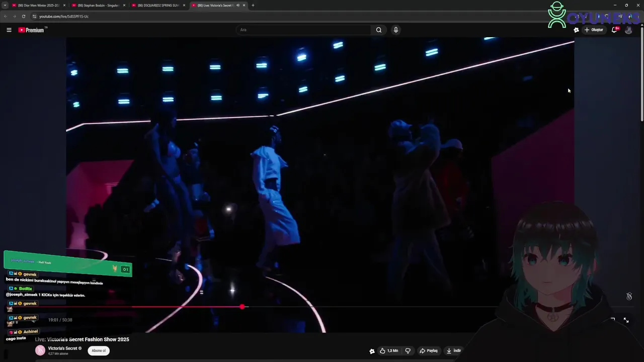Go to YouTube Premium home logo
644x362 pixels.
(x=32, y=30)
